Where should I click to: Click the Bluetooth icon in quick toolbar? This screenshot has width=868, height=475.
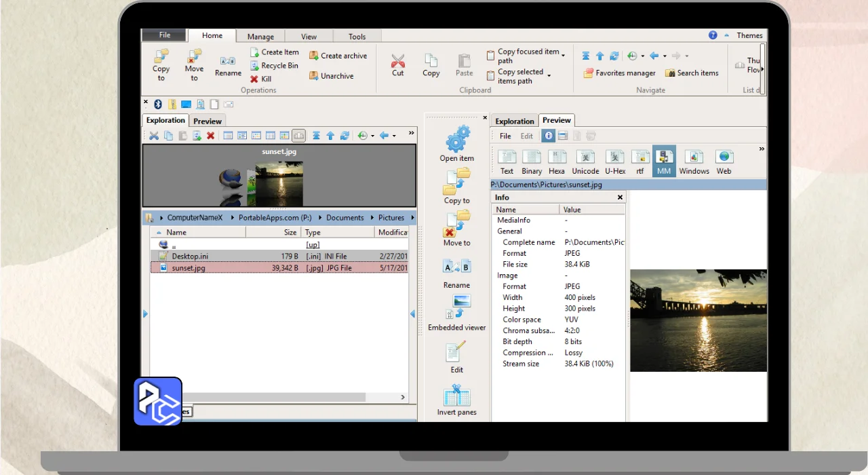point(158,104)
